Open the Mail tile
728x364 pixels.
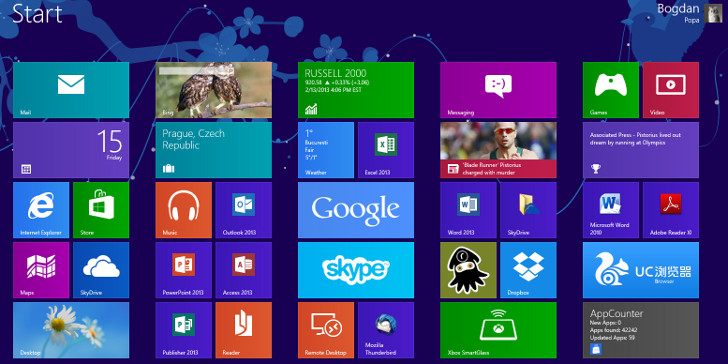71,90
